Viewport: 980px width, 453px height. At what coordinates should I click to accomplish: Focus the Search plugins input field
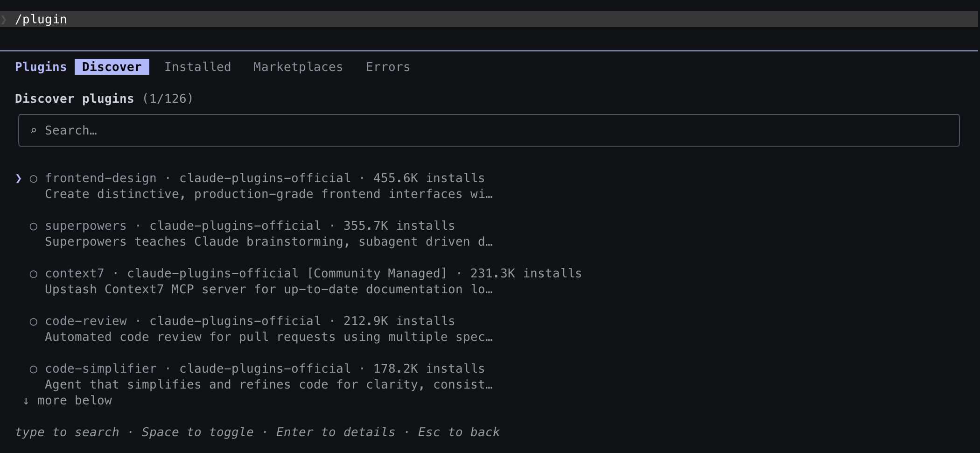[x=489, y=130]
